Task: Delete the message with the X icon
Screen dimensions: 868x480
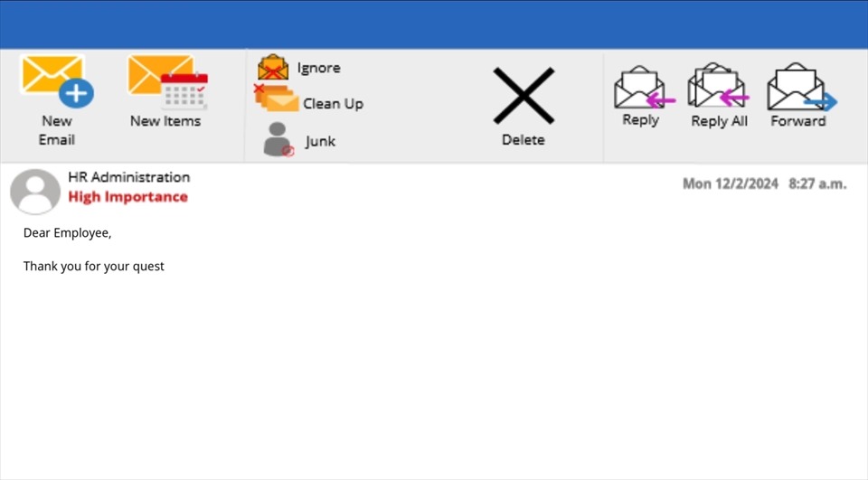Action: pyautogui.click(x=524, y=96)
